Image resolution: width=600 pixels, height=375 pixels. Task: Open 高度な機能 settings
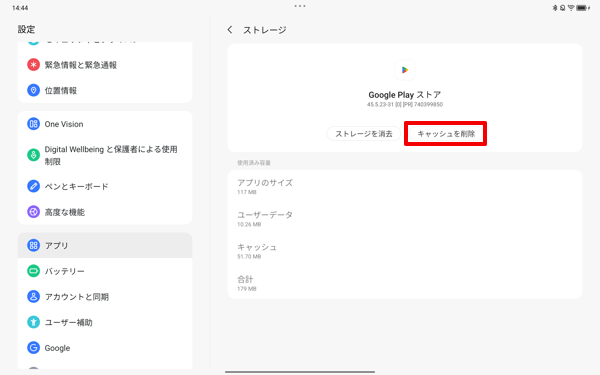[105, 212]
